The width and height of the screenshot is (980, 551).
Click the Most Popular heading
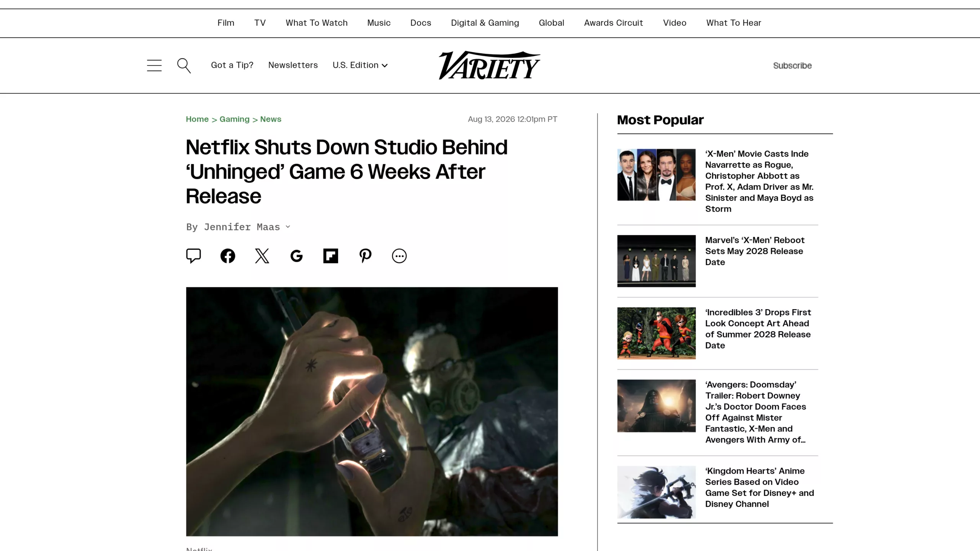point(660,120)
